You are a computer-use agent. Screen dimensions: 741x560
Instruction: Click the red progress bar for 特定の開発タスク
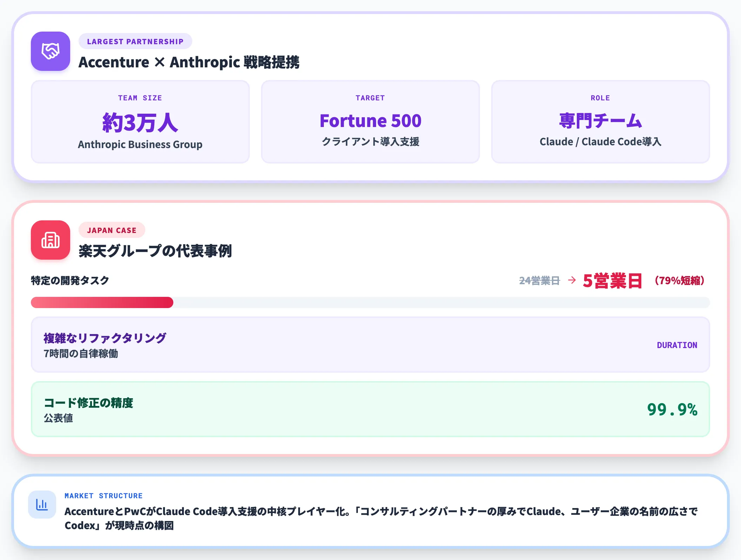coord(102,302)
